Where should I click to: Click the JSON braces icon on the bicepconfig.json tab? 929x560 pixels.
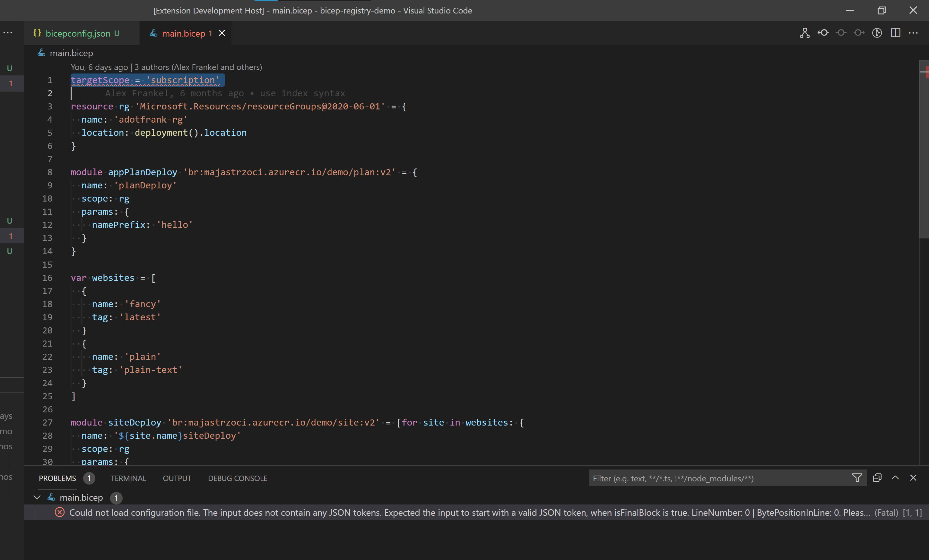(37, 33)
